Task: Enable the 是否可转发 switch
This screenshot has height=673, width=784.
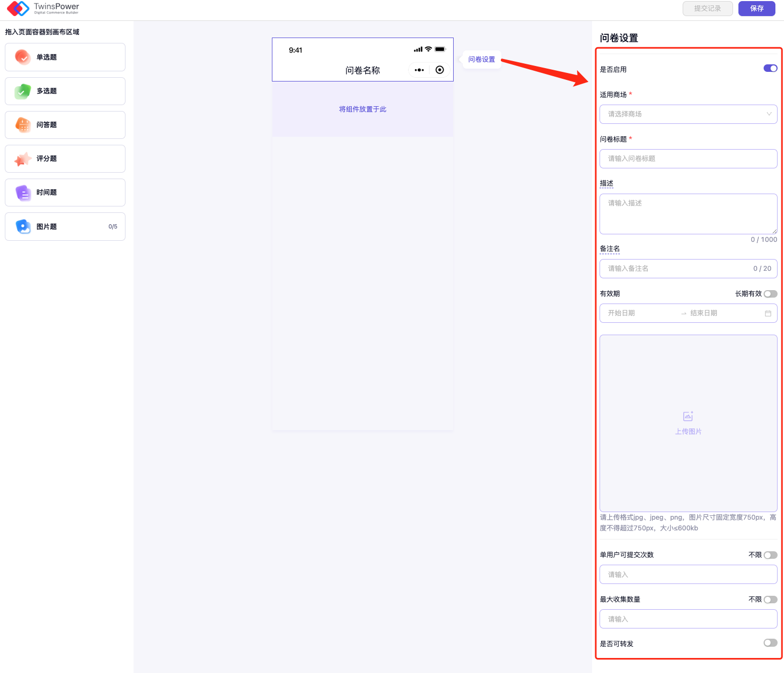Action: [x=770, y=643]
